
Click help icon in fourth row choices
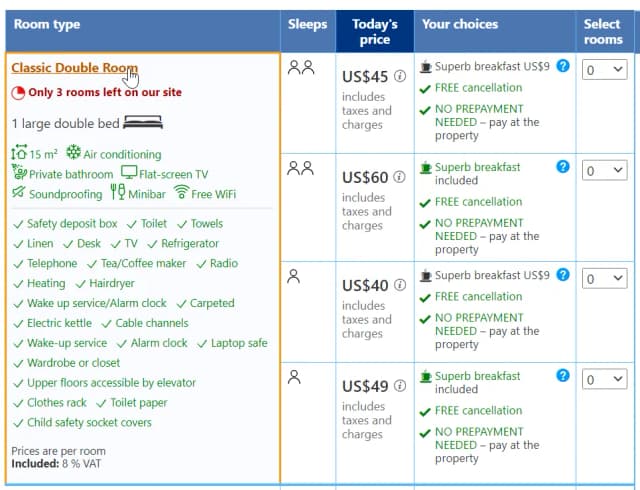(563, 376)
